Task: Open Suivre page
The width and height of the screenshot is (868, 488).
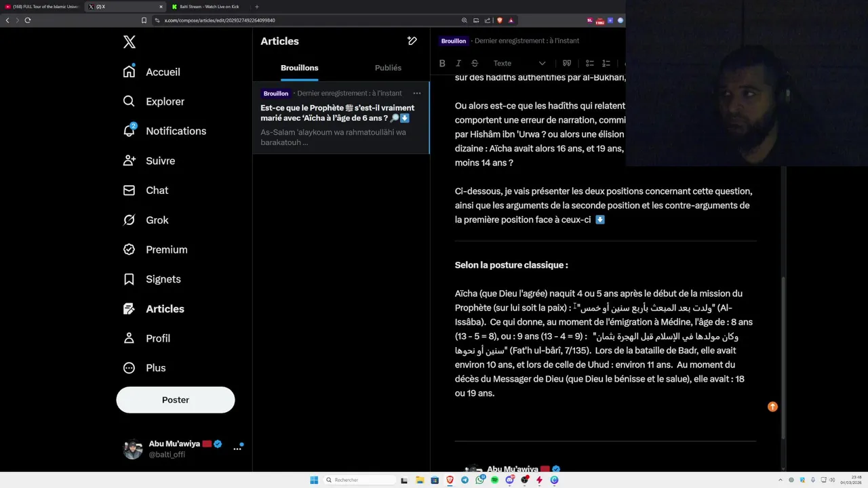Action: [149, 161]
